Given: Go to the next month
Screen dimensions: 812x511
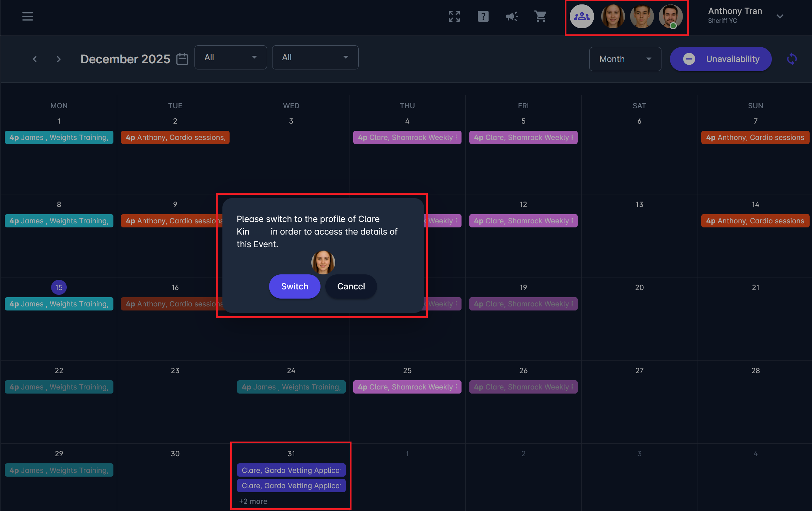Looking at the screenshot, I should pyautogui.click(x=59, y=59).
